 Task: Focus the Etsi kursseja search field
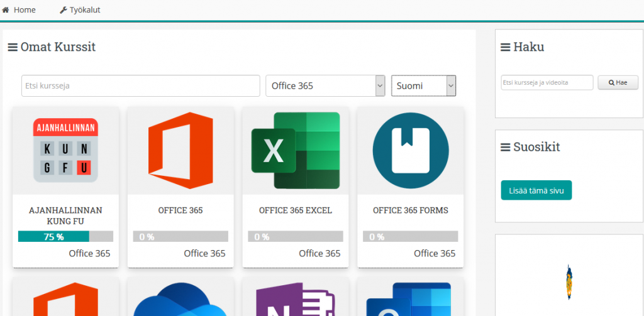pyautogui.click(x=141, y=86)
